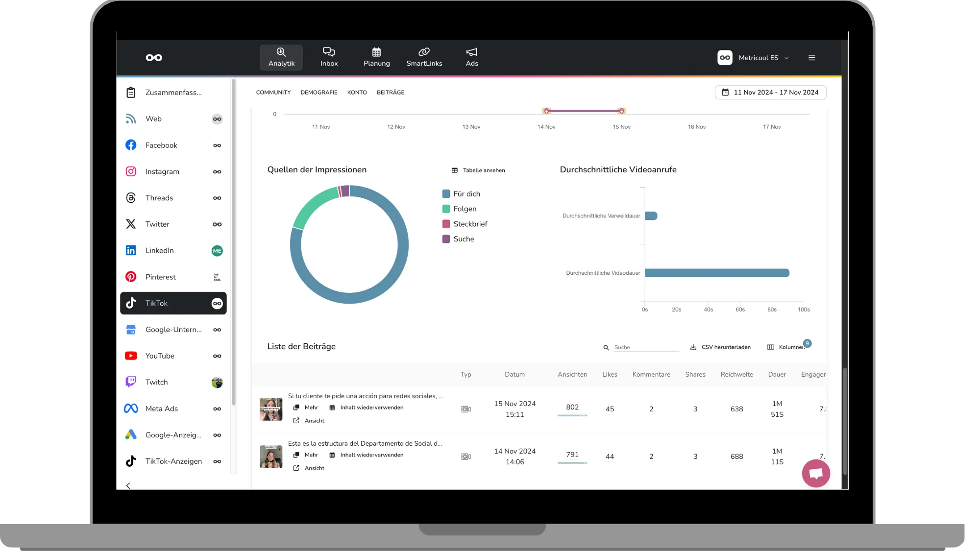Select Instagram in the sidebar
Screen dimensions: 980x551
(x=162, y=171)
